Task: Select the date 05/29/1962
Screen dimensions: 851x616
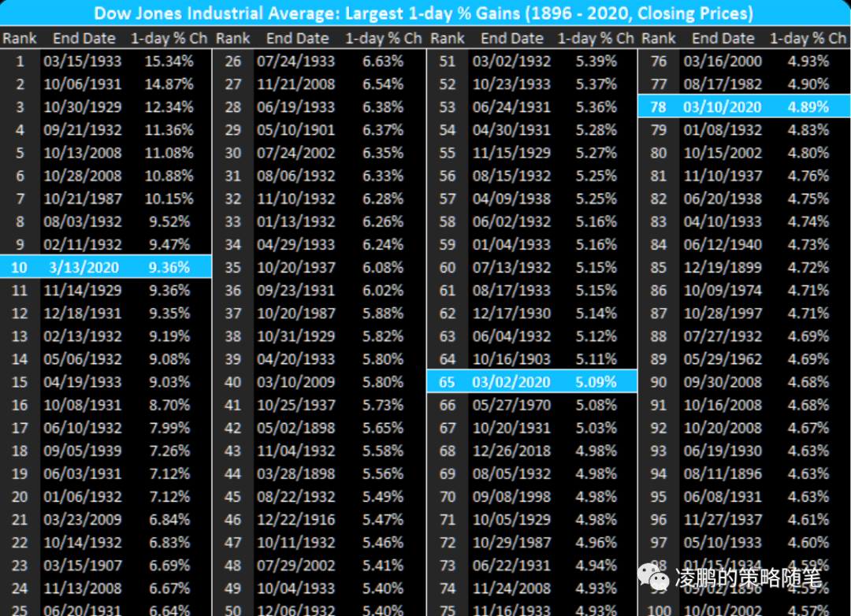Action: 723,359
